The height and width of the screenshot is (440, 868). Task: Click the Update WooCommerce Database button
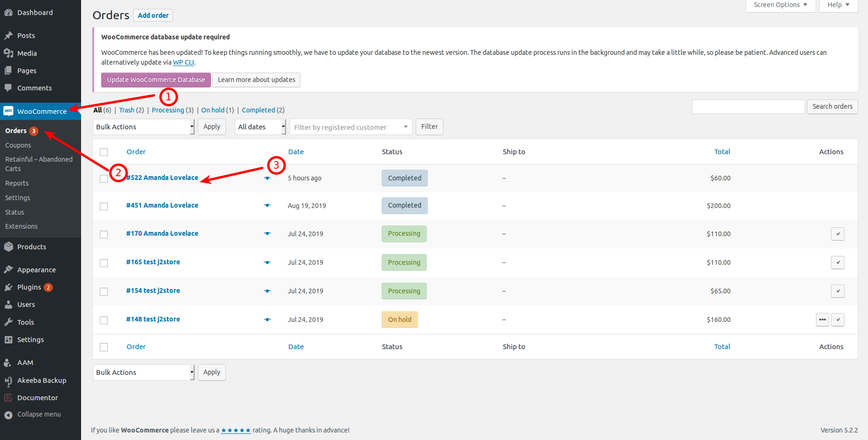click(156, 80)
